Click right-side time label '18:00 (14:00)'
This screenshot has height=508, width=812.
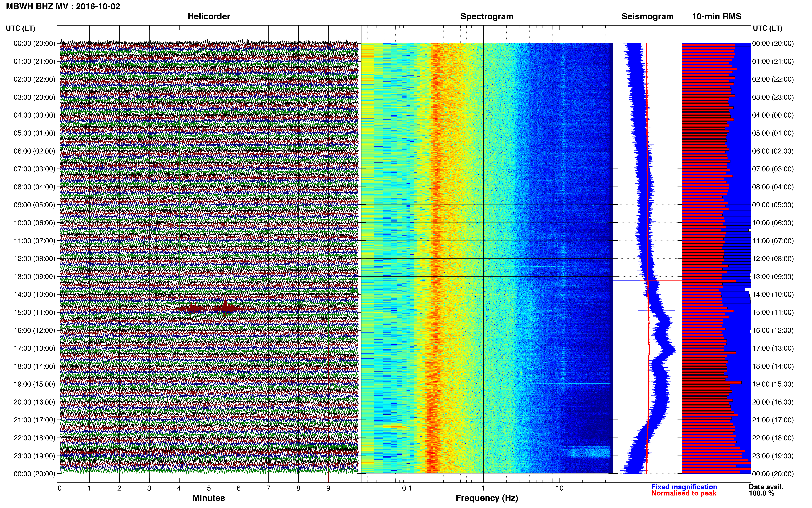click(x=773, y=366)
